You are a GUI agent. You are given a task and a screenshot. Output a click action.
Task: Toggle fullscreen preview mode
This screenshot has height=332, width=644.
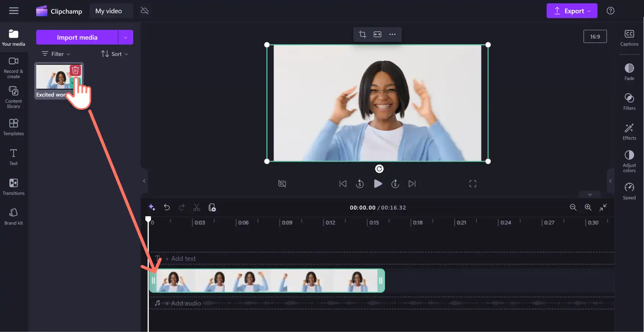pos(473,184)
